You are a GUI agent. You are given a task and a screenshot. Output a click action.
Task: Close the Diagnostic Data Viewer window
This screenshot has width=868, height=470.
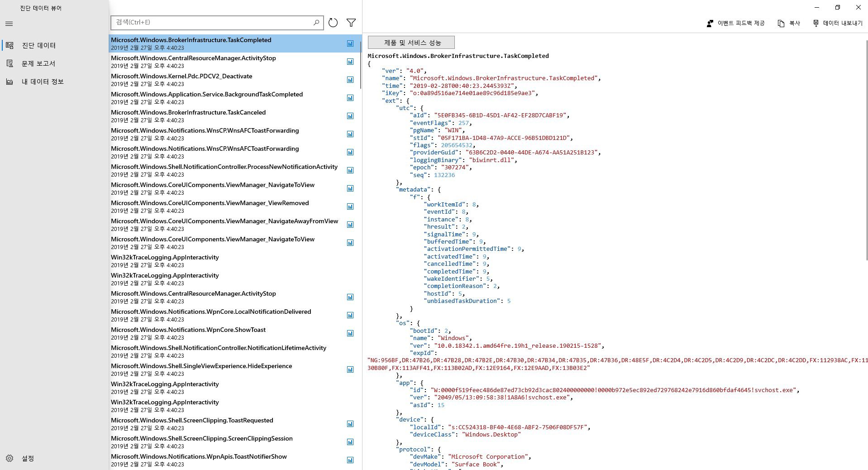point(858,7)
